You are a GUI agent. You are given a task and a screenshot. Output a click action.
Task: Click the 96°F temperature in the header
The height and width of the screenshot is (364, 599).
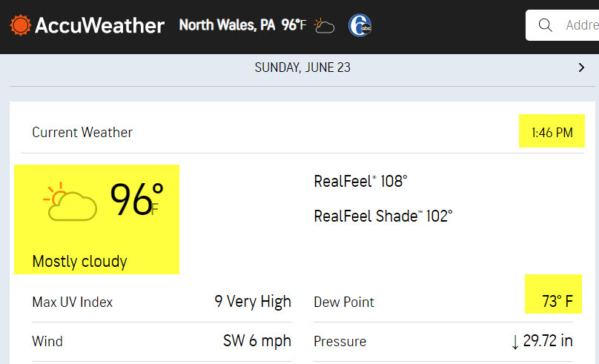[294, 25]
